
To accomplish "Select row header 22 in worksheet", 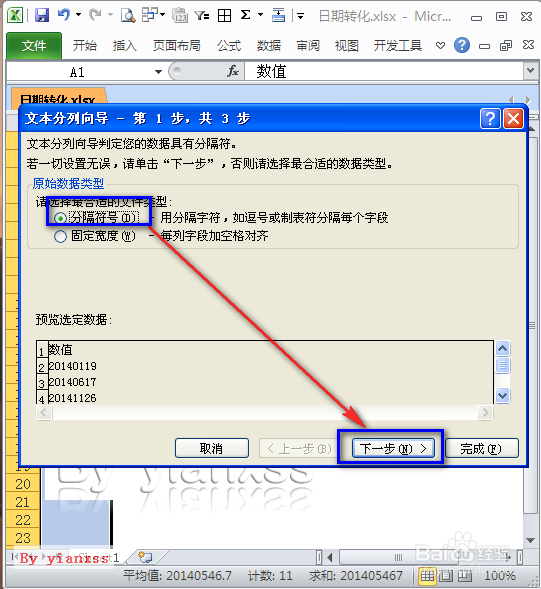I will click(23, 520).
